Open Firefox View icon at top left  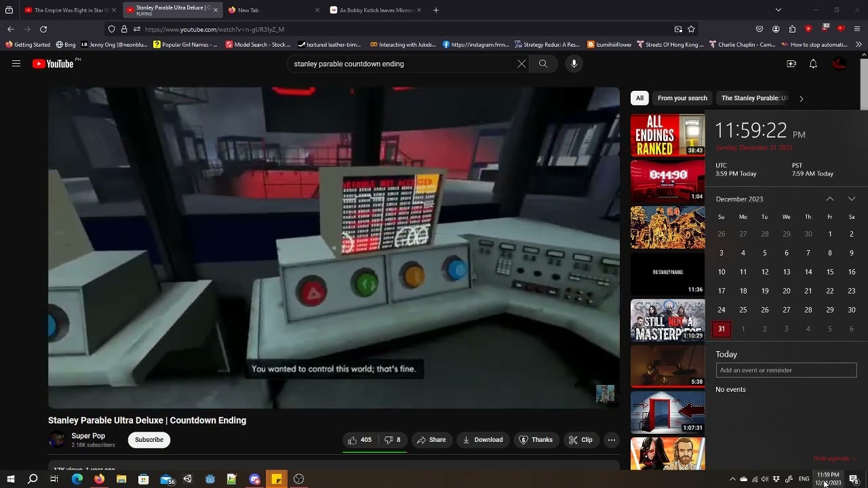(x=9, y=10)
